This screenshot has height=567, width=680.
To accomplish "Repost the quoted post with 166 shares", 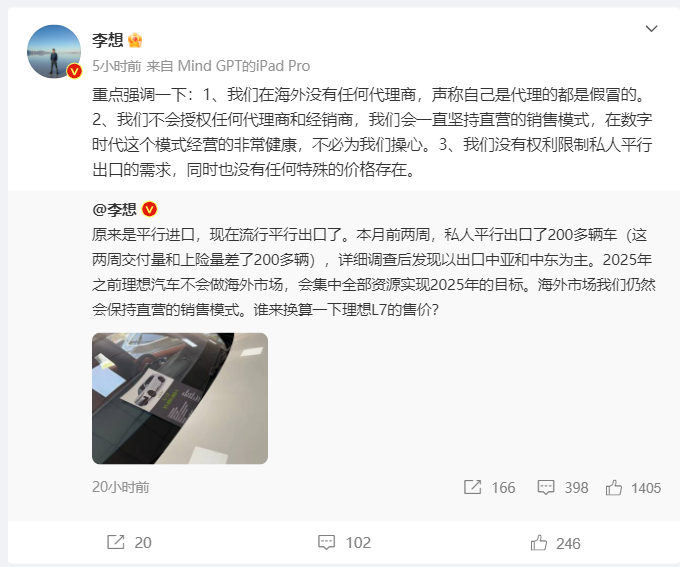I will point(489,487).
